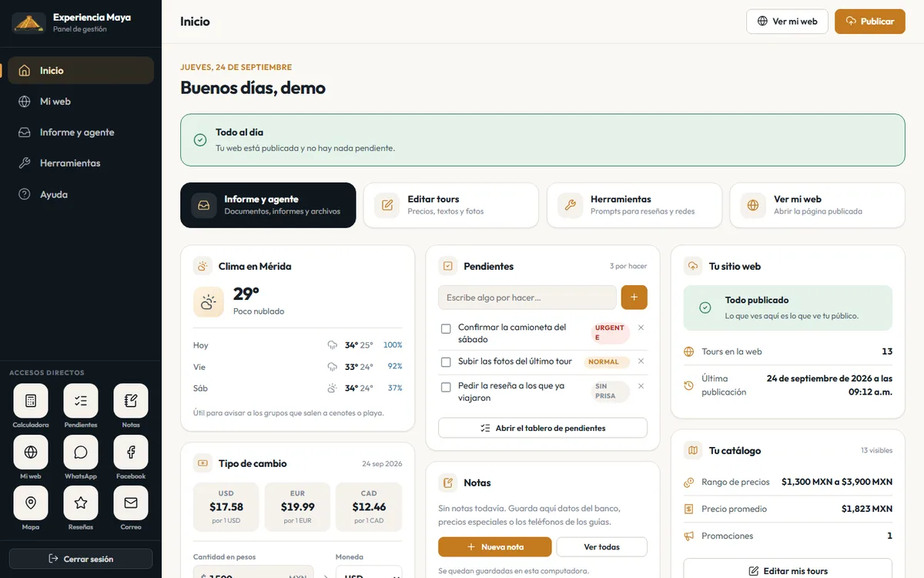Select Informe y agente in the sidebar
This screenshot has width=924, height=578.
[81, 133]
